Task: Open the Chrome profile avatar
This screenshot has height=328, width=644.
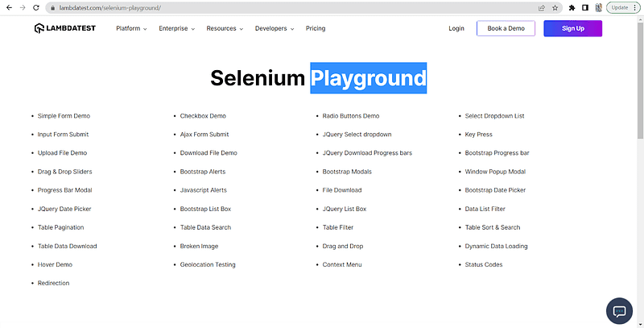Action: point(598,8)
